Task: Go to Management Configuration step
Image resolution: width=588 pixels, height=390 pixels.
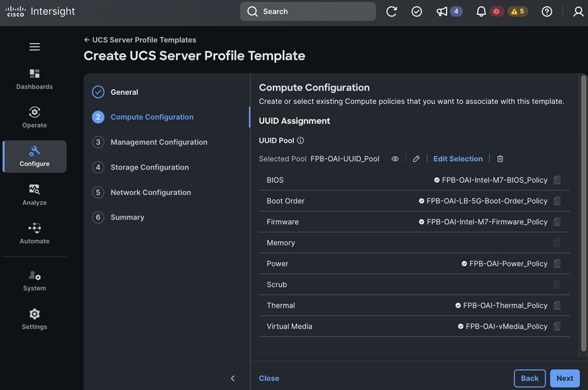Action: (x=150, y=142)
